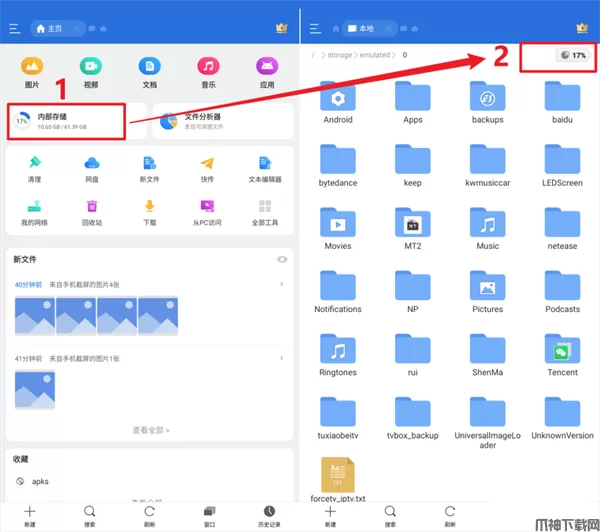
Task: Open the forcetv_iptv.txt file
Action: 338,480
